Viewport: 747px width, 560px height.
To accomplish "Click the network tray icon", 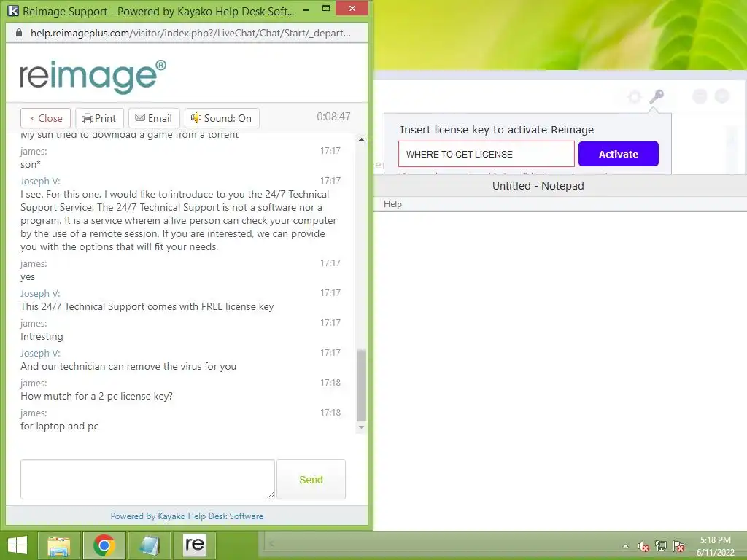I will 661,546.
